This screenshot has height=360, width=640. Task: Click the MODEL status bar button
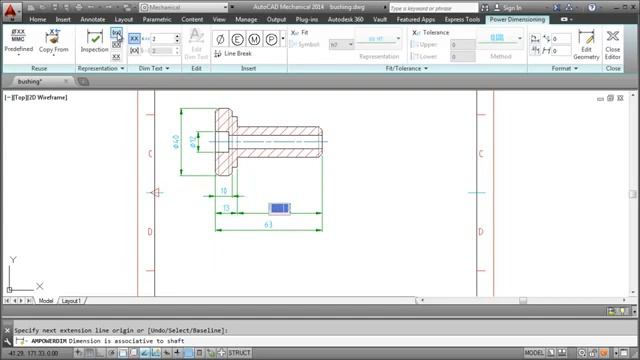[534, 353]
